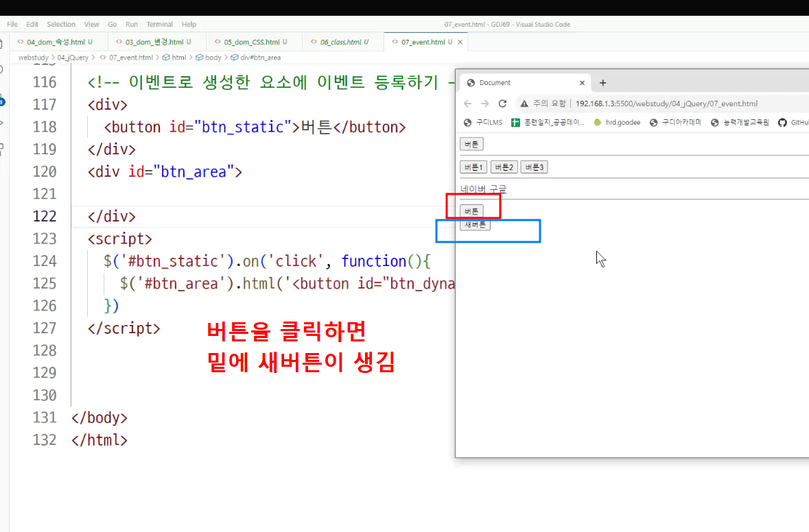809x532 pixels.
Task: Click the green 이벤트로 생성한 요소에 comment line
Action: pos(271,82)
